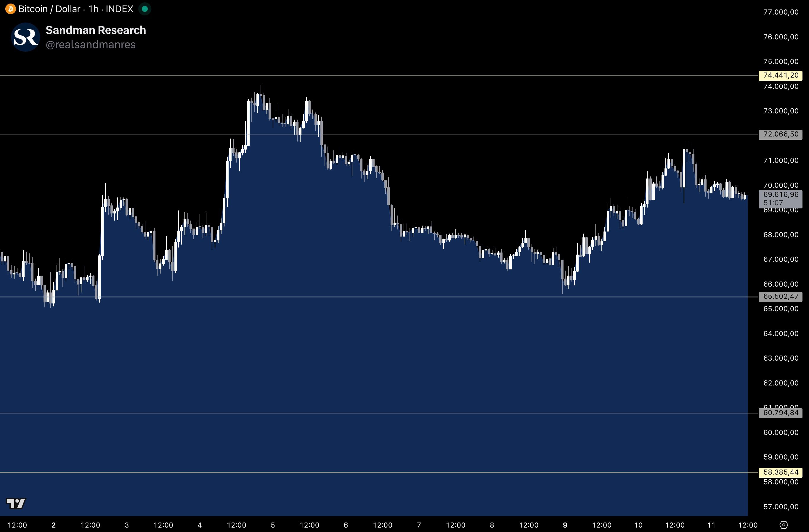Click the 77.000,00 price scale label
Image resolution: width=809 pixels, height=532 pixels.
click(x=781, y=12)
